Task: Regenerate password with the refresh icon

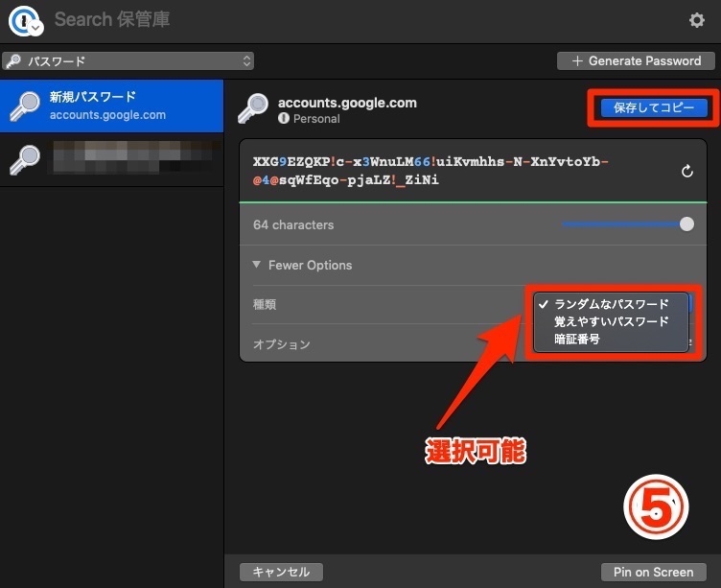Action: pyautogui.click(x=686, y=171)
